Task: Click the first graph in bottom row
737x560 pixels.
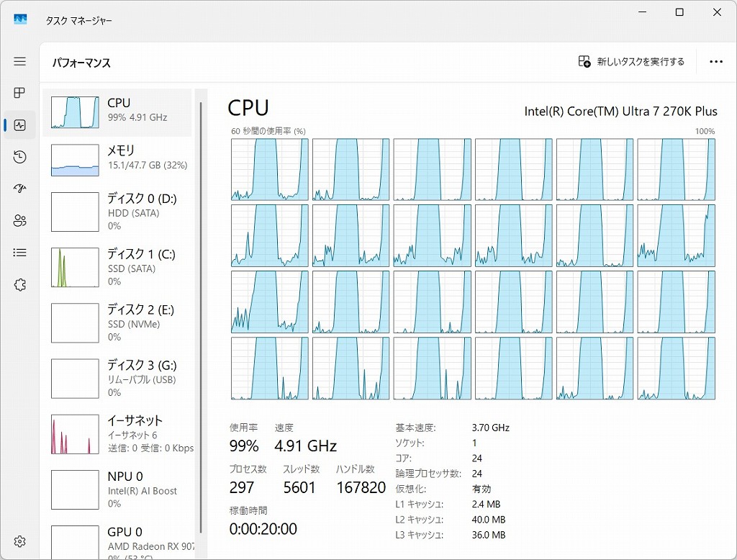Action: point(270,368)
